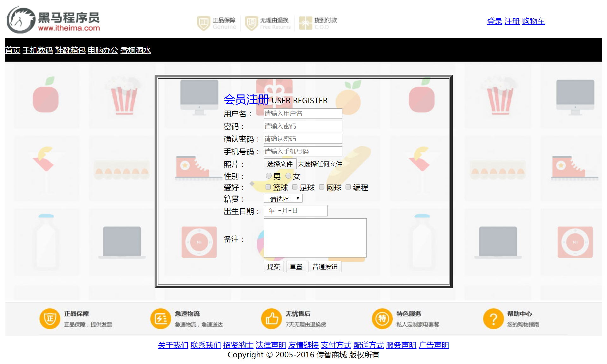Click the orange 急速物流 delivery icon
The height and width of the screenshot is (364, 607).
tap(161, 318)
